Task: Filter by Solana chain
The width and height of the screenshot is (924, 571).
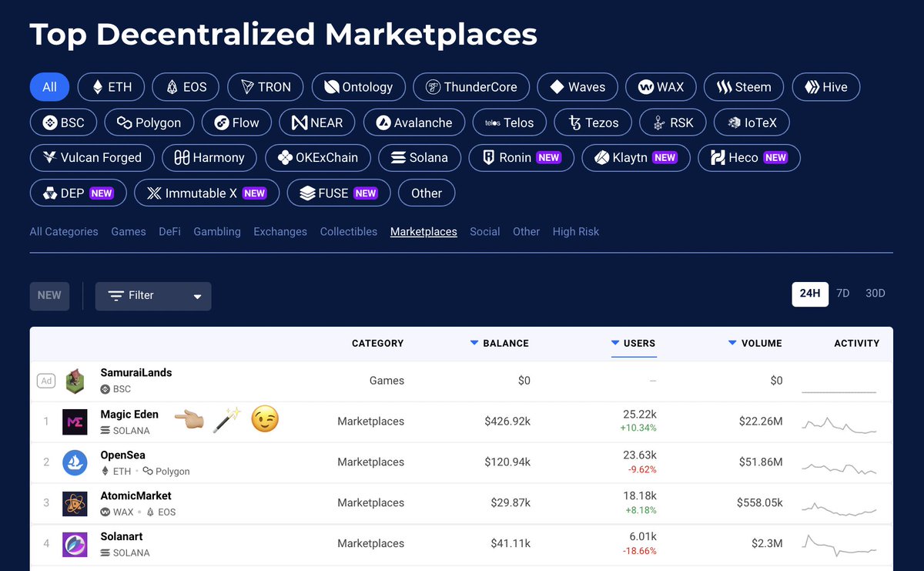Action: click(420, 158)
